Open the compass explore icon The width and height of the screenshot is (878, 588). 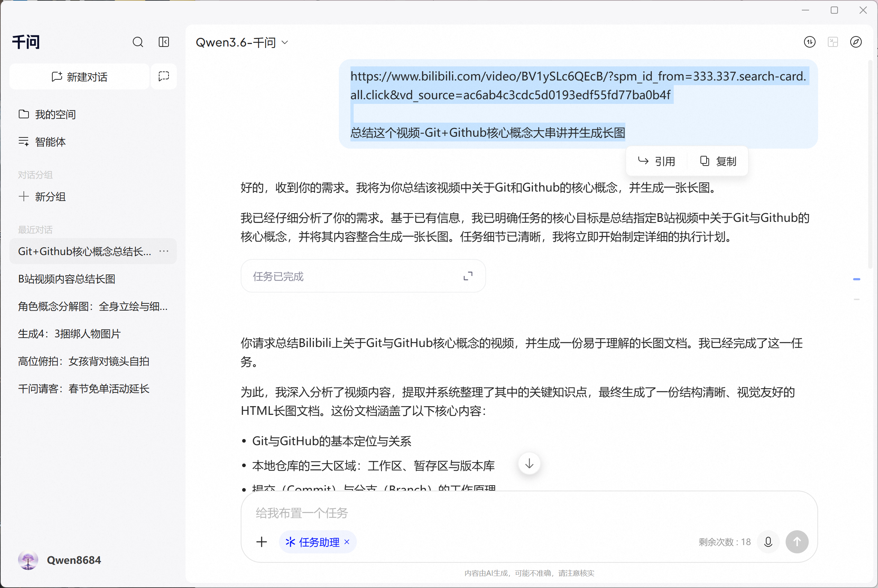856,42
